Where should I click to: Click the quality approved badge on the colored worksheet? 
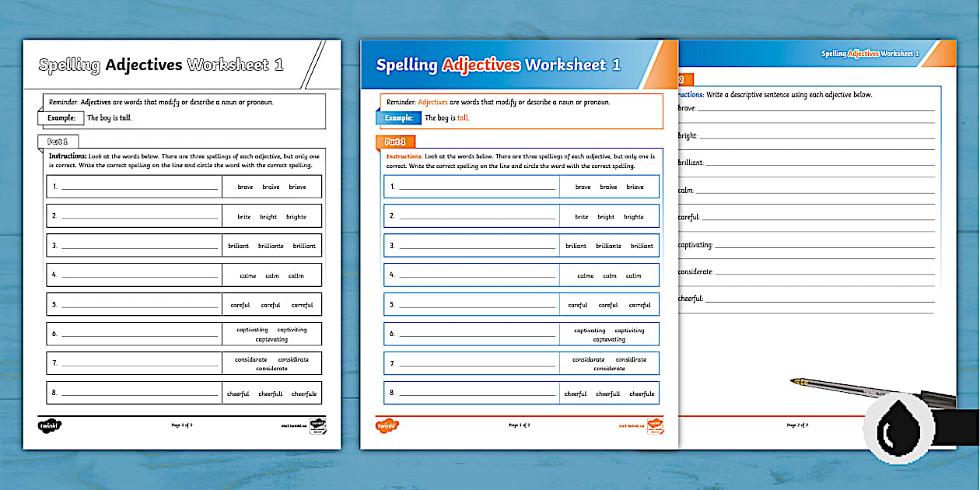[656, 426]
